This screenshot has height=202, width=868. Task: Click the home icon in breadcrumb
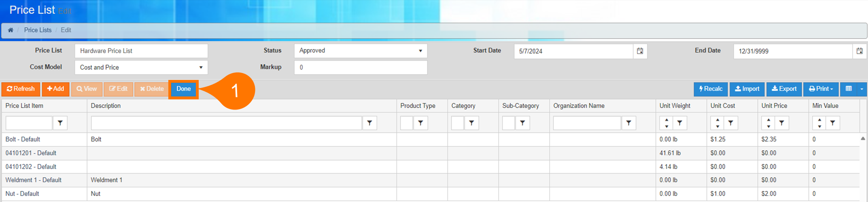[x=11, y=30]
